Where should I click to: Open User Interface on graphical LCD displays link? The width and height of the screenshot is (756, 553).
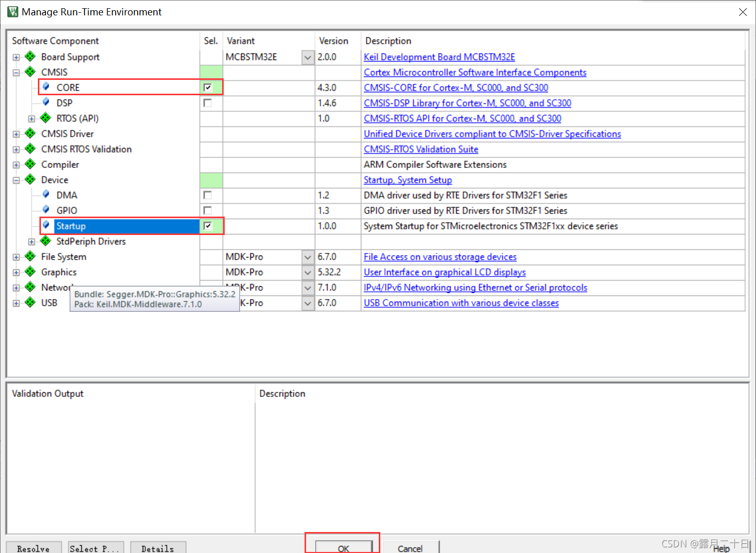click(x=445, y=272)
